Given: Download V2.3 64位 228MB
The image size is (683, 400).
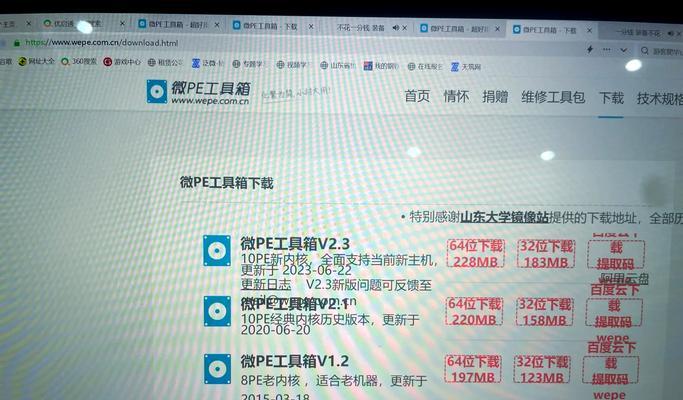Looking at the screenshot, I should click(476, 254).
